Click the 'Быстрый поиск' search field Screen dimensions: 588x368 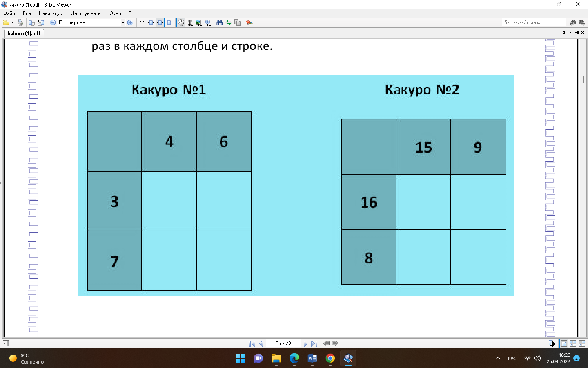[533, 22]
